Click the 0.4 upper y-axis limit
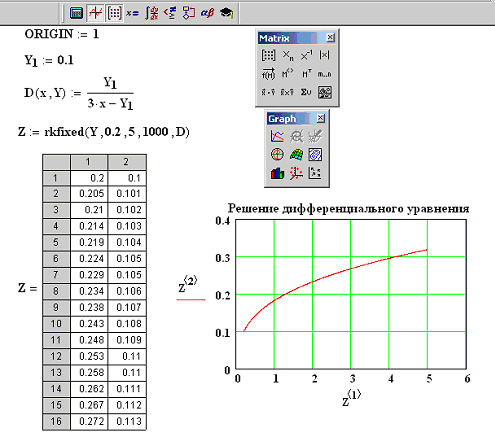Screen dimensions: 495x436 click(x=222, y=221)
